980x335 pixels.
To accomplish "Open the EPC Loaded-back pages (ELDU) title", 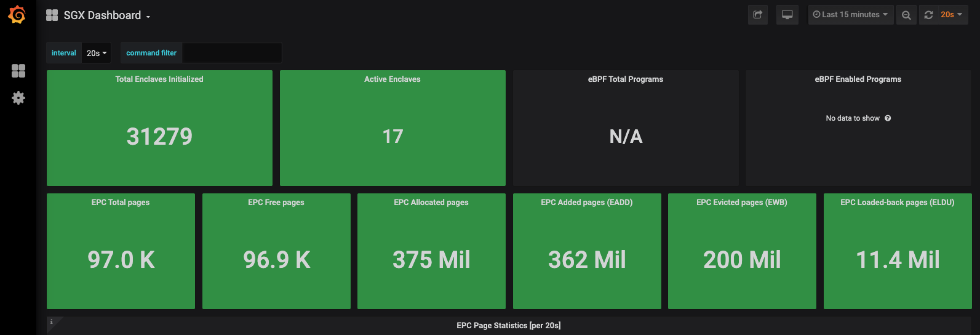I will (x=898, y=203).
